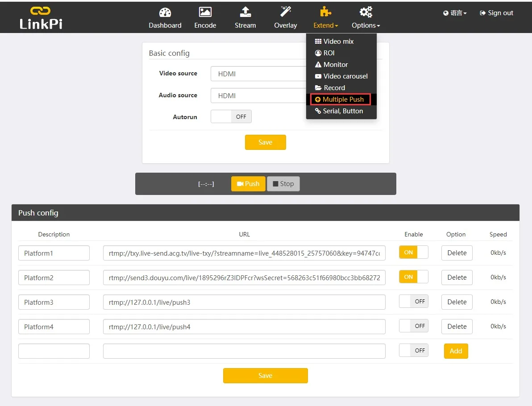Edit the Platform2 douyu URL field
The width and height of the screenshot is (532, 406).
coord(244,278)
